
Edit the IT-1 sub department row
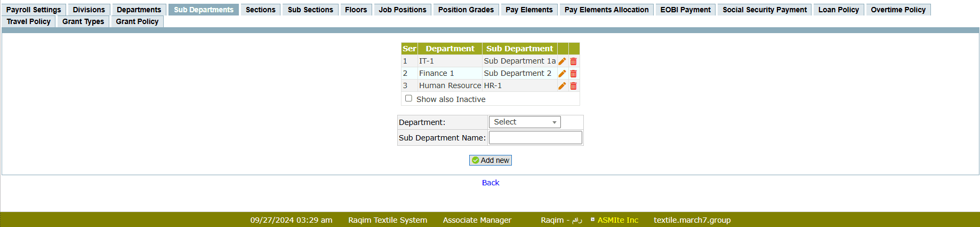[x=562, y=61]
